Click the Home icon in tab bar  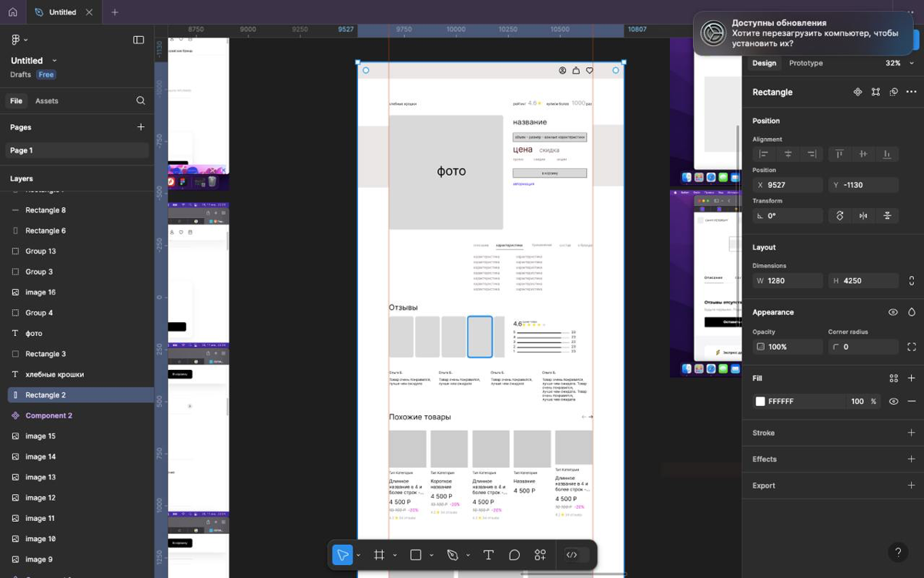12,12
